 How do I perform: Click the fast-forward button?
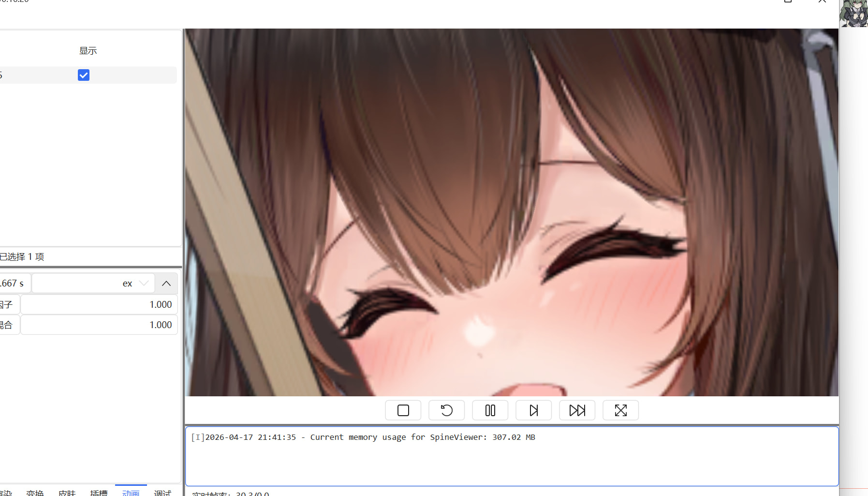click(577, 410)
